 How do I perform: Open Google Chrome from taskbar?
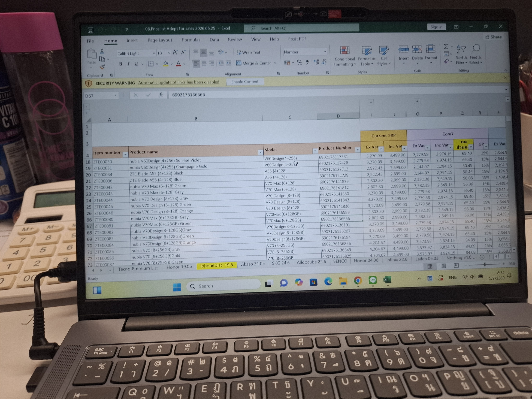click(358, 280)
